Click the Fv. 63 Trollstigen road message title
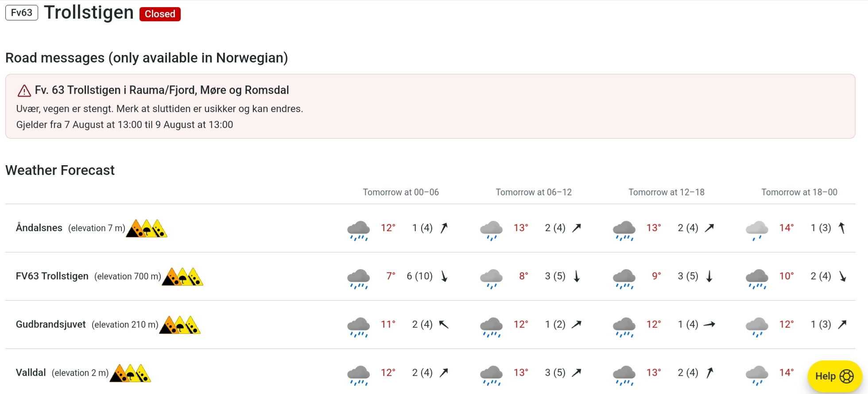Viewport: 868px width, 394px height. (162, 90)
